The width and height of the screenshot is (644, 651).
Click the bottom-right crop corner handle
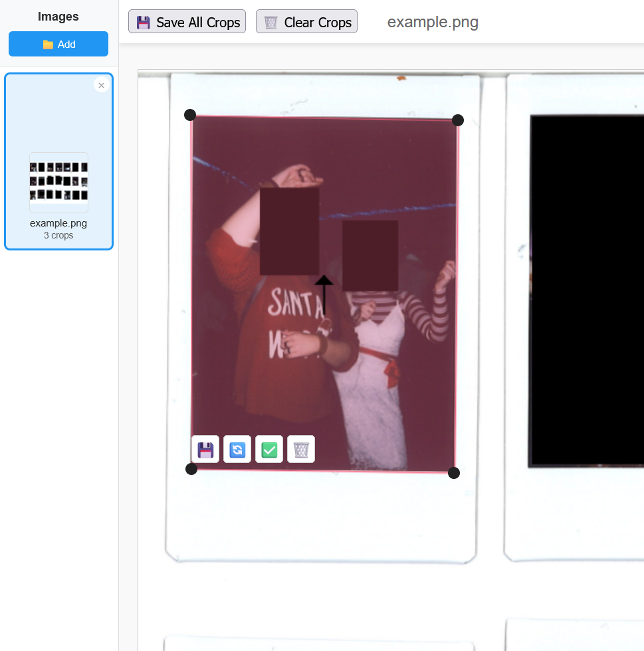(x=454, y=473)
